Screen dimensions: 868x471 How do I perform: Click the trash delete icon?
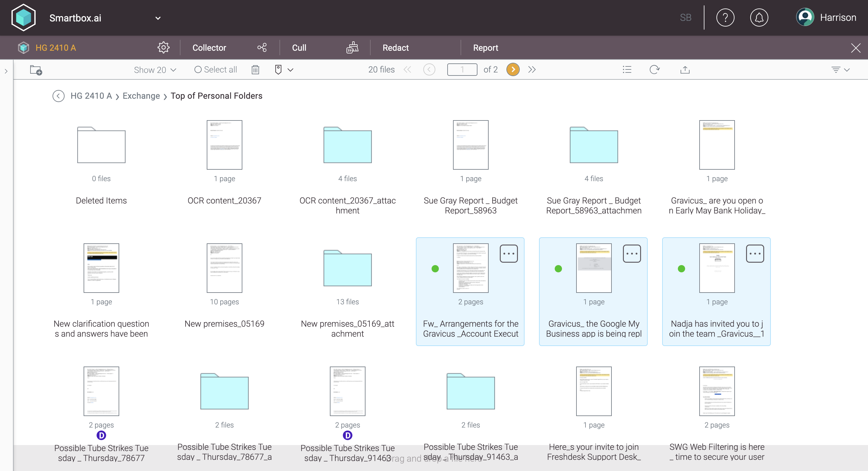255,70
